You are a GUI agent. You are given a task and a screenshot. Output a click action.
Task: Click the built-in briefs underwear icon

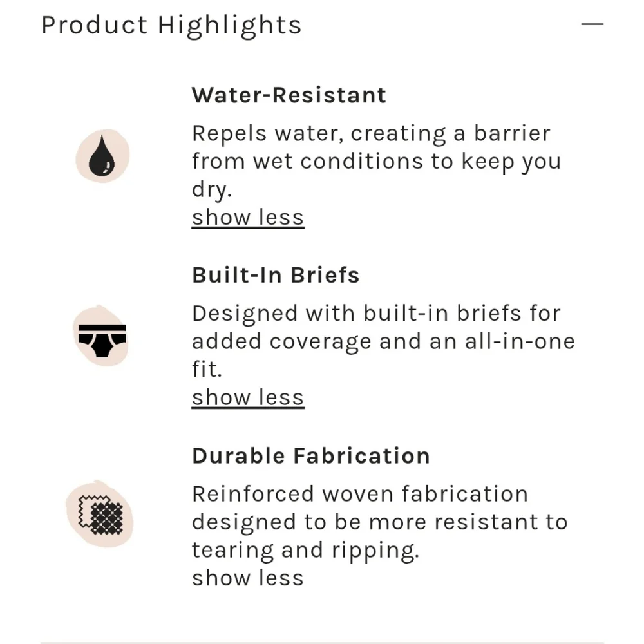click(x=102, y=337)
